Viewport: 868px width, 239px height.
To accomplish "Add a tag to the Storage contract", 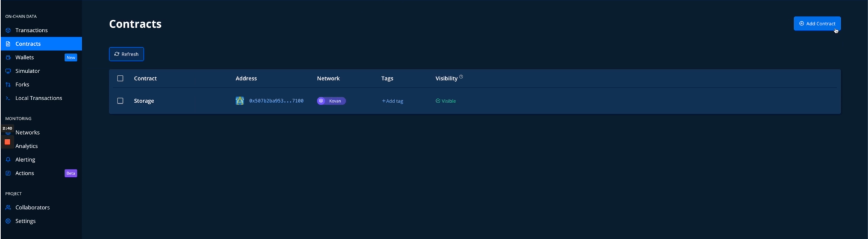I will (393, 101).
